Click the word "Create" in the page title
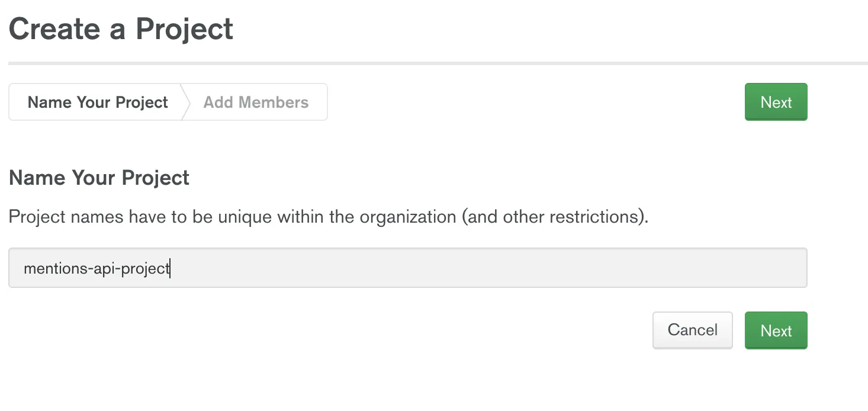 point(54,29)
